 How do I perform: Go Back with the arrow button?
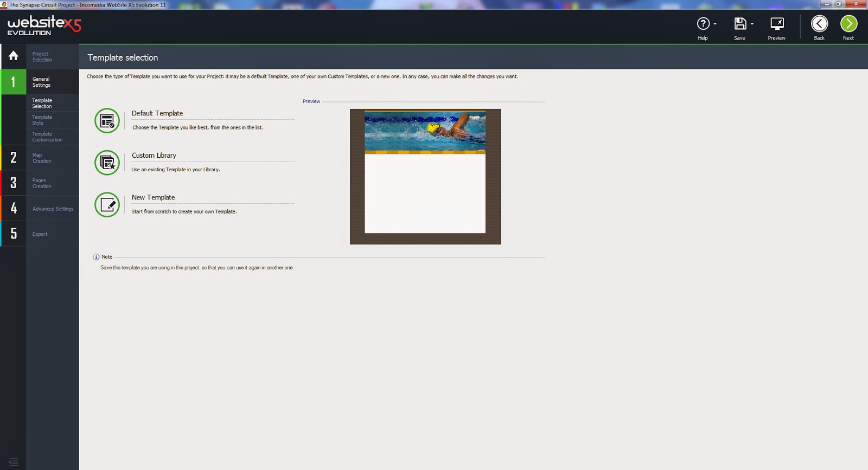pos(819,24)
